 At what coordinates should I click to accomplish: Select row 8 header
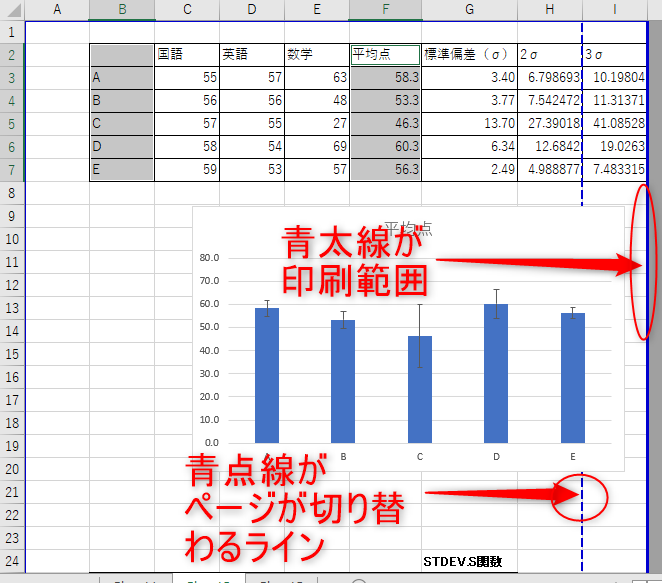coord(12,193)
